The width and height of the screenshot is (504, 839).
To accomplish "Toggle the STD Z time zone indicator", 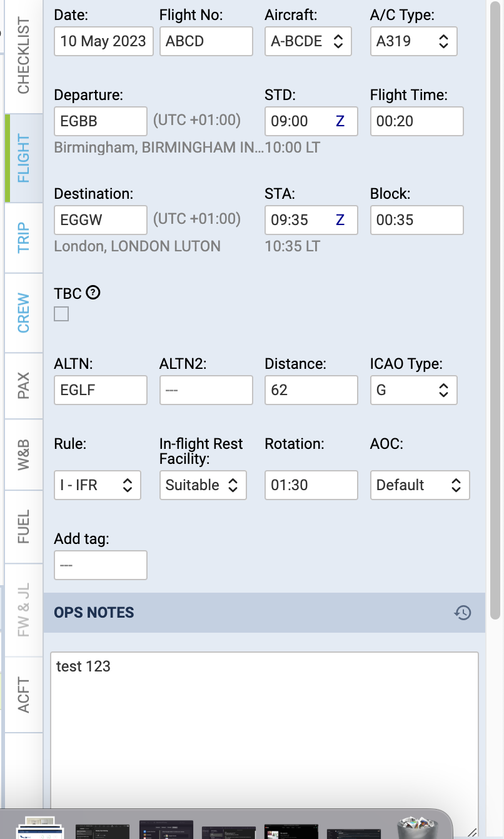I will (340, 121).
